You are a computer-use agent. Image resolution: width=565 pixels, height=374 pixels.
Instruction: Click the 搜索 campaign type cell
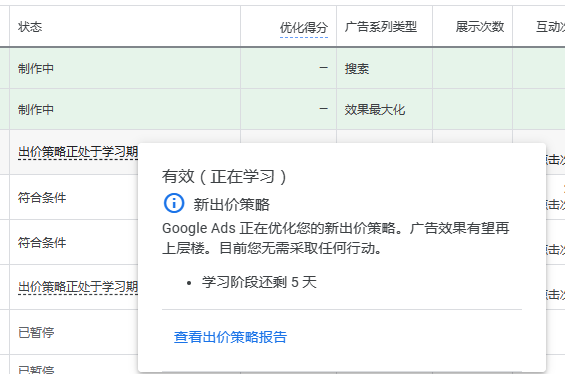[357, 68]
